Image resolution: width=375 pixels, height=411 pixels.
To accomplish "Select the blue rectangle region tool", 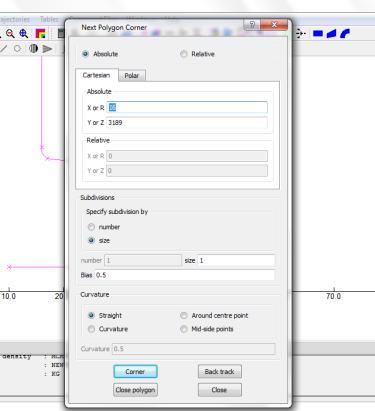I will (318, 34).
